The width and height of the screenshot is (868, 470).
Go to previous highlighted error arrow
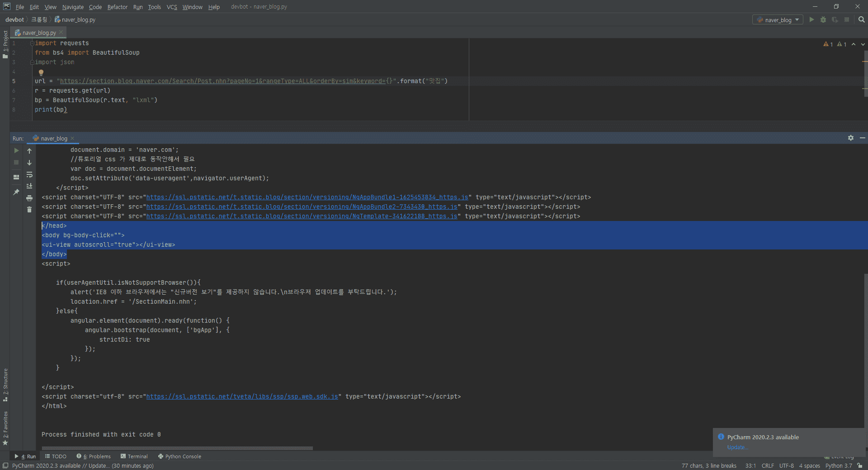tap(854, 44)
